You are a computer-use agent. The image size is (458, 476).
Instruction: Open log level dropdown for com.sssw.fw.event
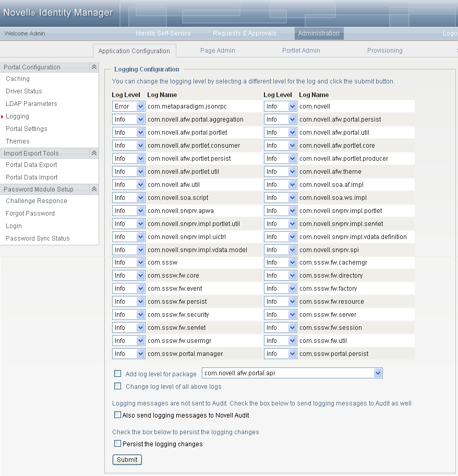tap(129, 289)
